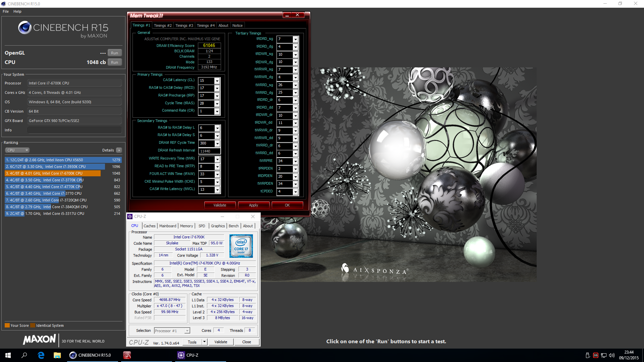Open the Cinebench Help menu
This screenshot has width=644, height=362.
(x=17, y=11)
